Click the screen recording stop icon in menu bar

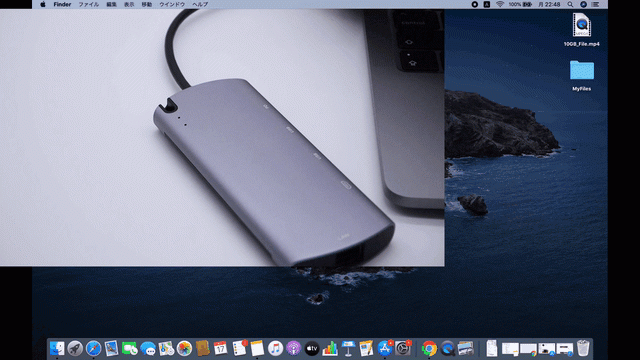coord(475,4)
